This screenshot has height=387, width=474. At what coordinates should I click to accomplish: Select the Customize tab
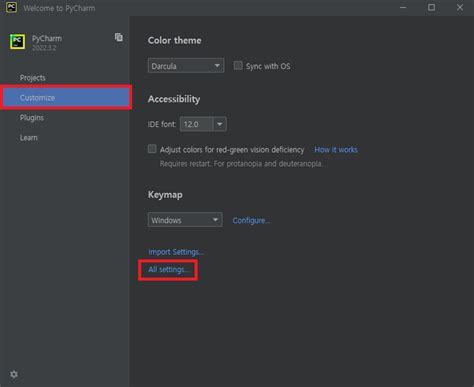coord(66,97)
